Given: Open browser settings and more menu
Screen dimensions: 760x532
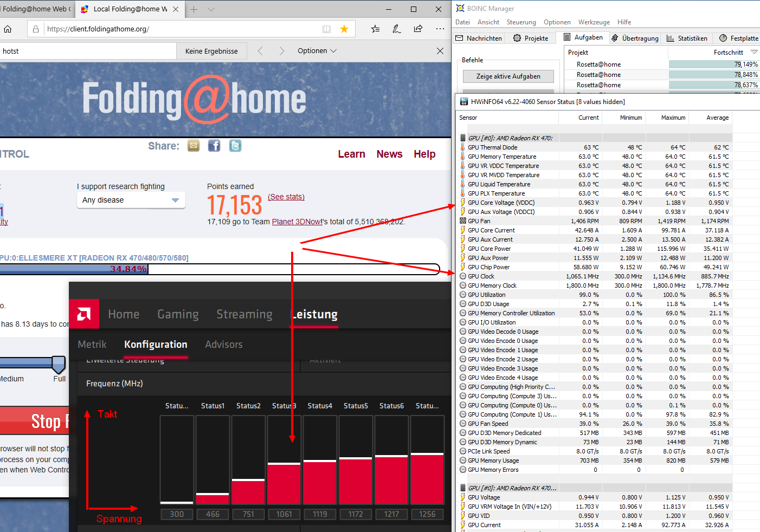Looking at the screenshot, I should [440, 29].
